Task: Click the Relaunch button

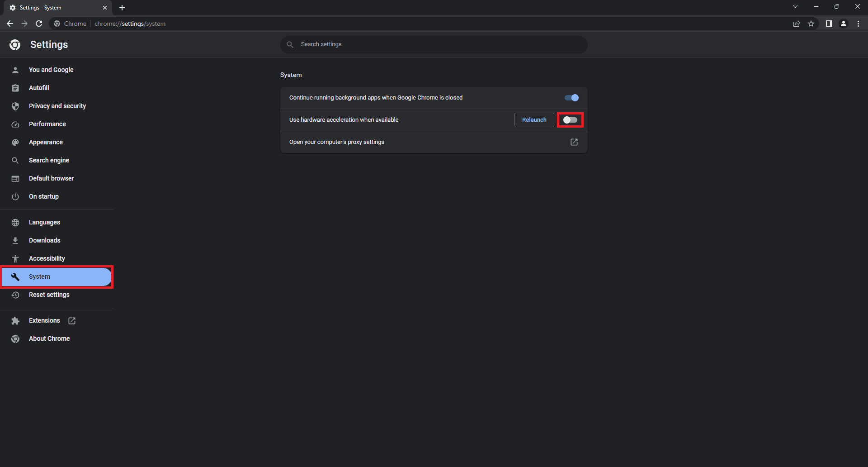Action: click(x=534, y=120)
